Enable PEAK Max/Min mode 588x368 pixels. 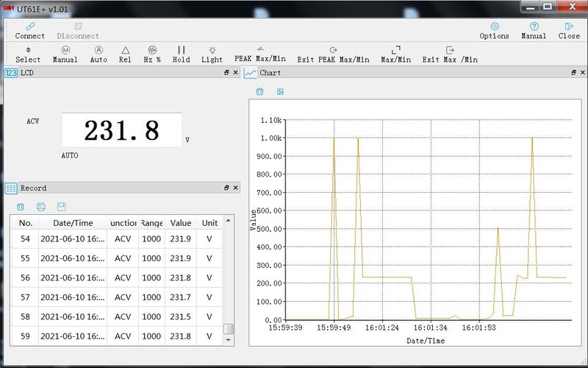click(x=260, y=54)
